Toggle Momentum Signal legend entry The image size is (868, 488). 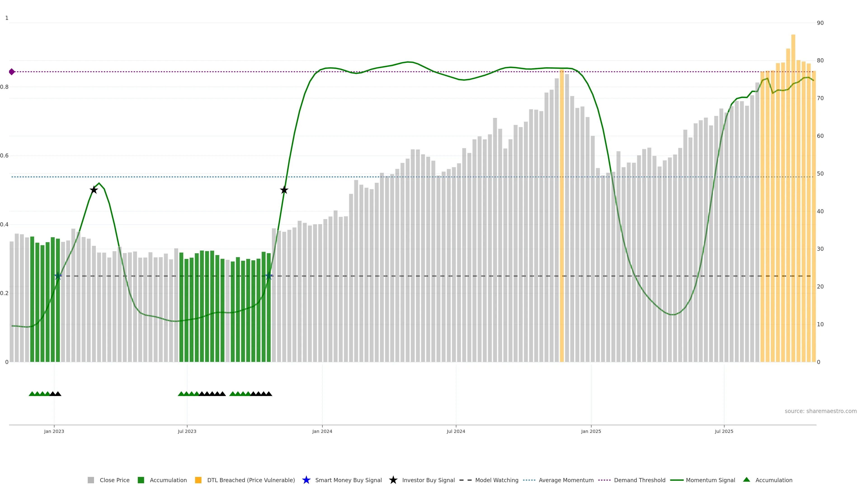pyautogui.click(x=710, y=480)
